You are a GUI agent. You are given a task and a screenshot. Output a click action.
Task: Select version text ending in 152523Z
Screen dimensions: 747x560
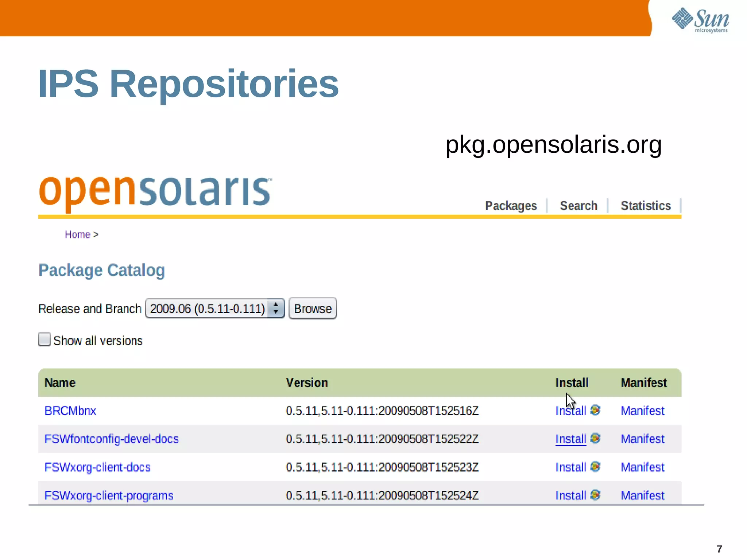[x=382, y=467]
